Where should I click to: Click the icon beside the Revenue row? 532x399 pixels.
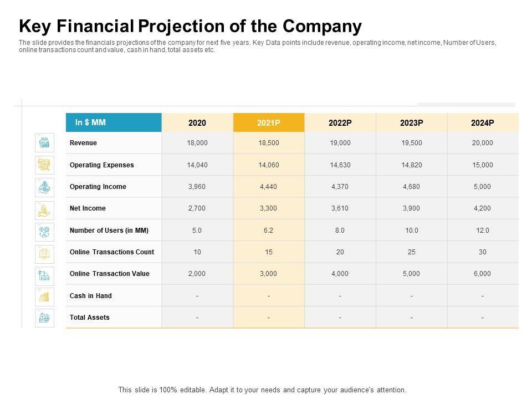(44, 143)
